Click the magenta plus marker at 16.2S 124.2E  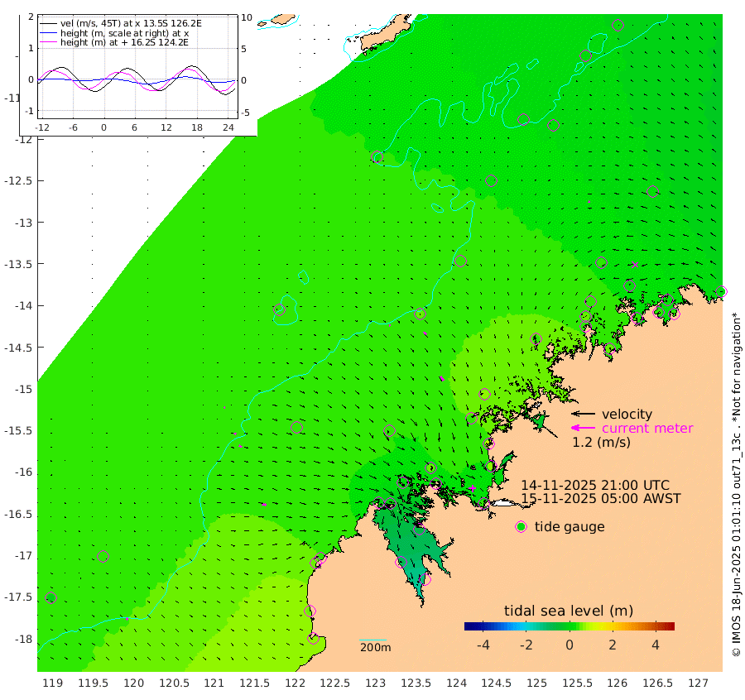(x=472, y=488)
